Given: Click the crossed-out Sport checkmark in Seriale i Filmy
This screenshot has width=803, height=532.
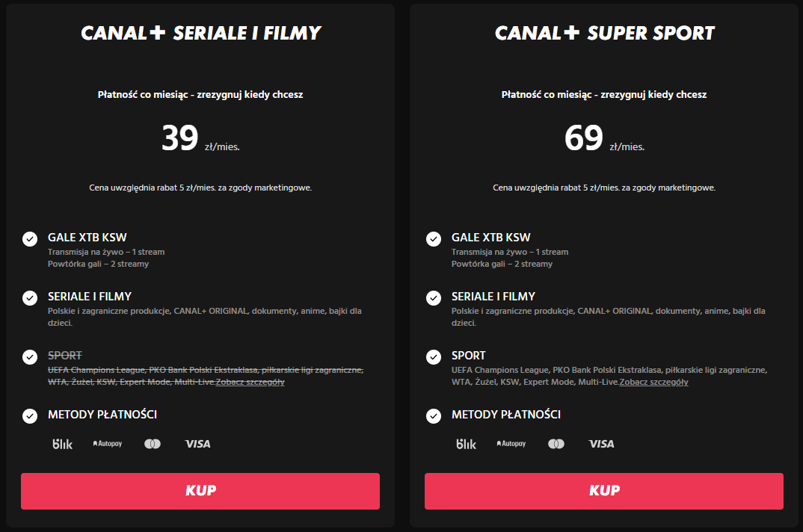Looking at the screenshot, I should pos(30,357).
